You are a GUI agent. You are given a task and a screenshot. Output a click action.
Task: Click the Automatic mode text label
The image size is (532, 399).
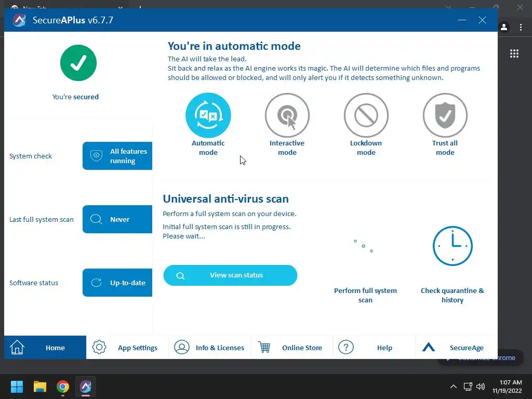coord(208,148)
